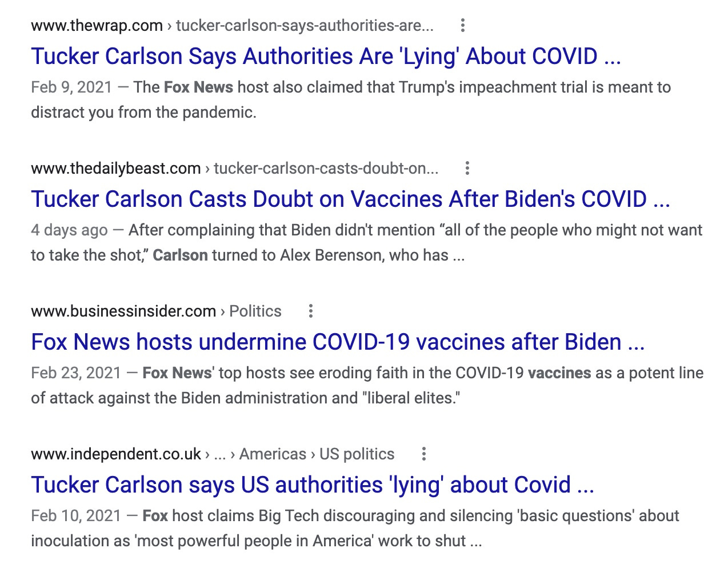Open the three-dot menu for thedailybeast.com result
728x576 pixels.
pyautogui.click(x=467, y=168)
